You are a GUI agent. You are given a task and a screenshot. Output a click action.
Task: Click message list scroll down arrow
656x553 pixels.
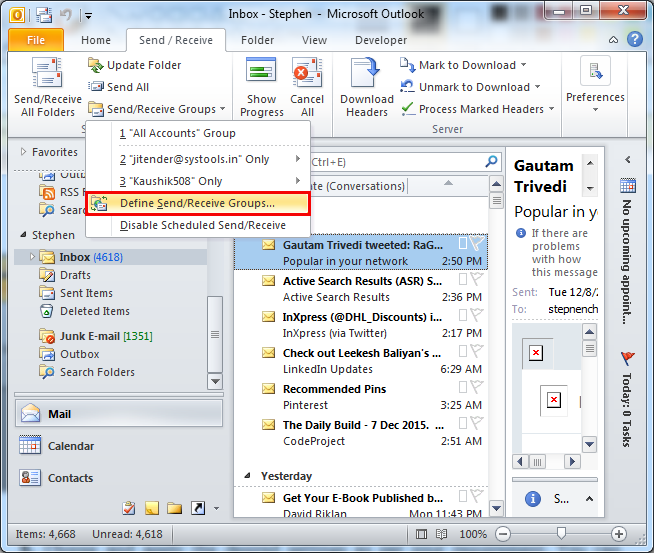497,508
